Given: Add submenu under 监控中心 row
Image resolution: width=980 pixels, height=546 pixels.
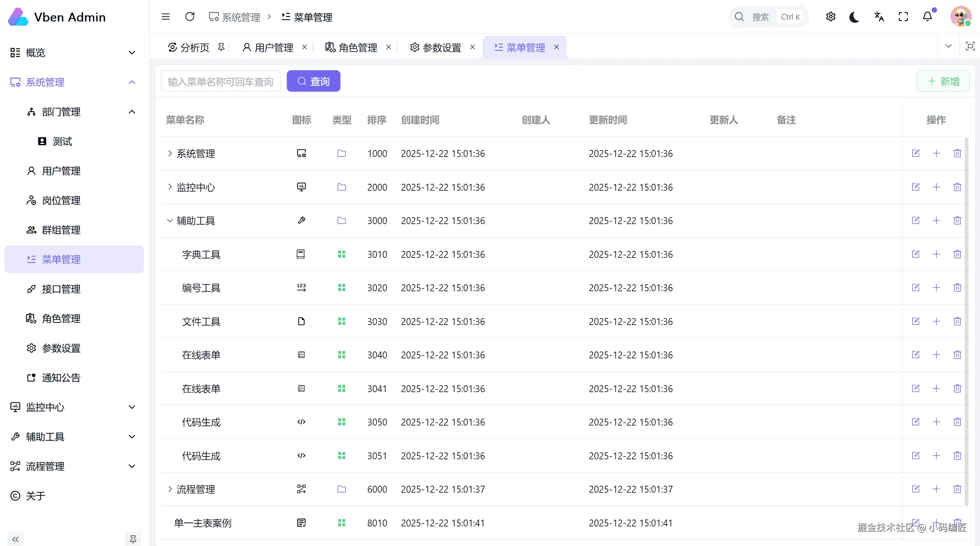Looking at the screenshot, I should (936, 187).
